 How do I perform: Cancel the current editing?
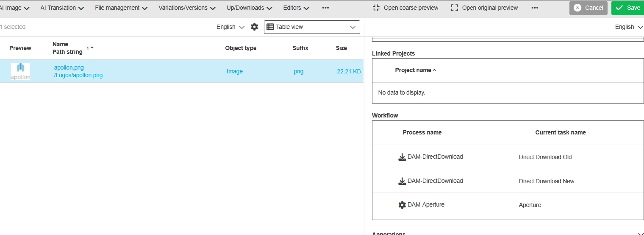588,8
